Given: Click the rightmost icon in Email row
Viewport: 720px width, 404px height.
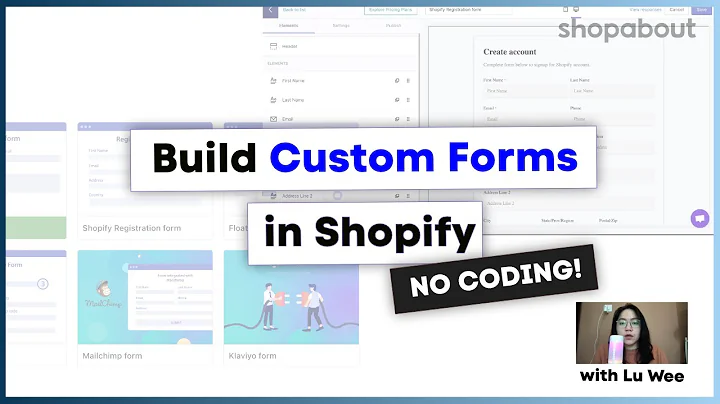Looking at the screenshot, I should pyautogui.click(x=408, y=119).
